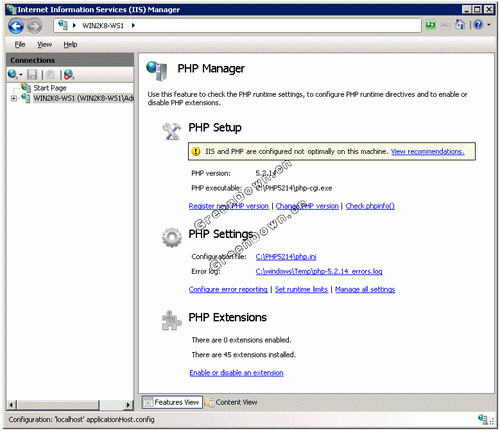Viewport: 500px width, 431px height.
Task: Open the Help menu
Action: pyautogui.click(x=70, y=44)
